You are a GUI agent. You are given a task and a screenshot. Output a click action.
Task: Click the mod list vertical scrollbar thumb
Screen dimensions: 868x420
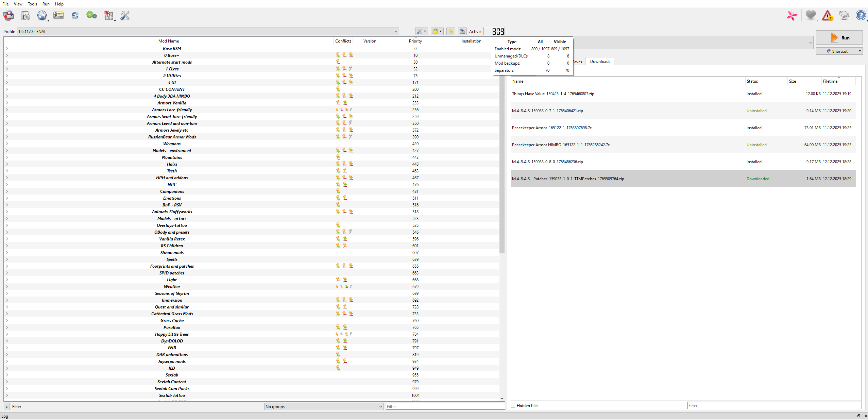coord(502,150)
